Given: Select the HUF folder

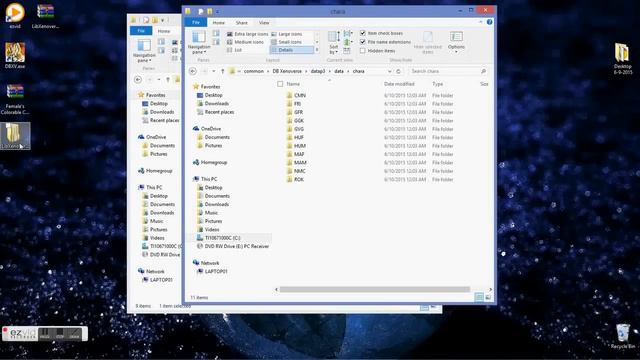Looking at the screenshot, I should tap(299, 138).
